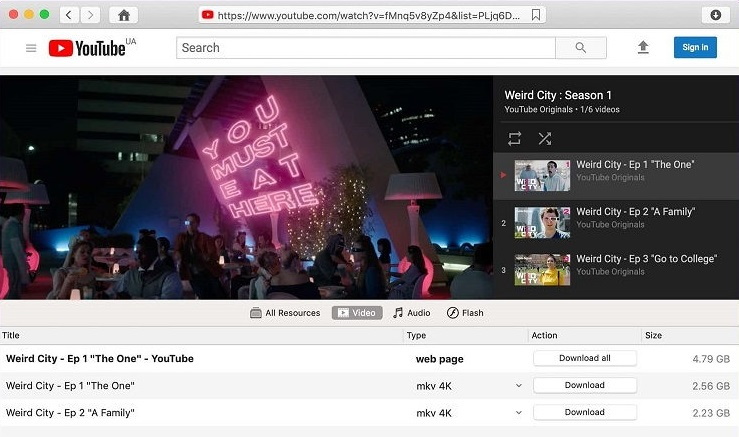Toggle playlist loop
The image size is (739, 437).
click(x=514, y=138)
